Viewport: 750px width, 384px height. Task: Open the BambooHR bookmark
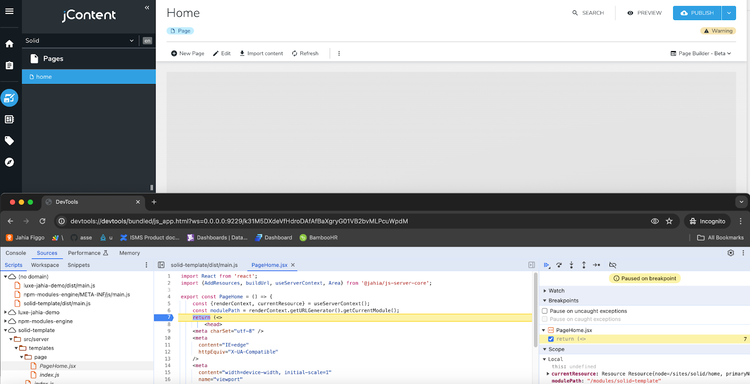point(319,238)
